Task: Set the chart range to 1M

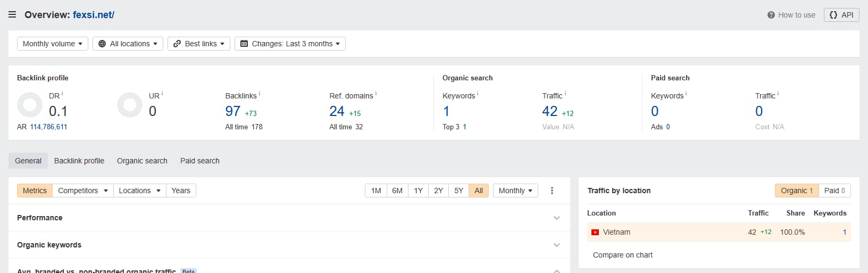Action: [376, 191]
